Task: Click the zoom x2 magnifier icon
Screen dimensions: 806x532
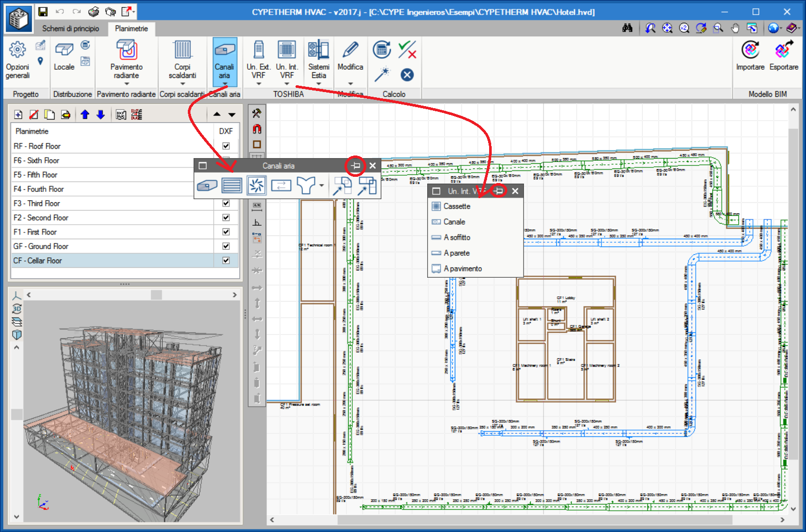Action: [x=684, y=28]
